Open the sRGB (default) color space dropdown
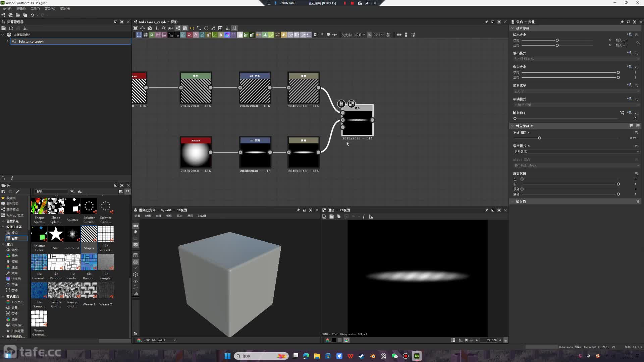 point(160,340)
